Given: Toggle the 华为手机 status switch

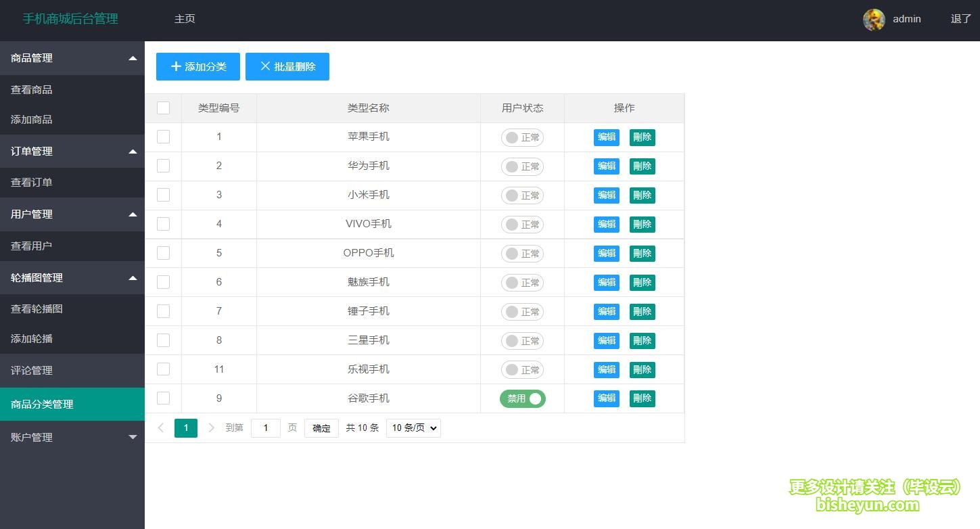Looking at the screenshot, I should point(522,166).
